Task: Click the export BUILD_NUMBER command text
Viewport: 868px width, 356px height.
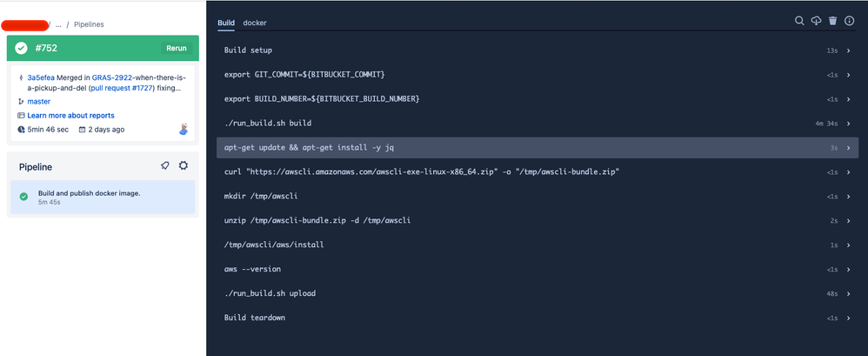Action: click(x=322, y=99)
